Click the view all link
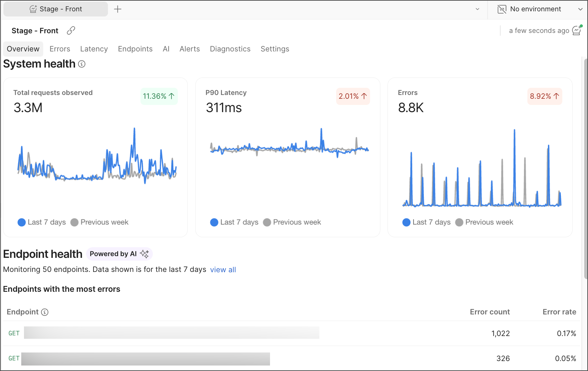 223,270
